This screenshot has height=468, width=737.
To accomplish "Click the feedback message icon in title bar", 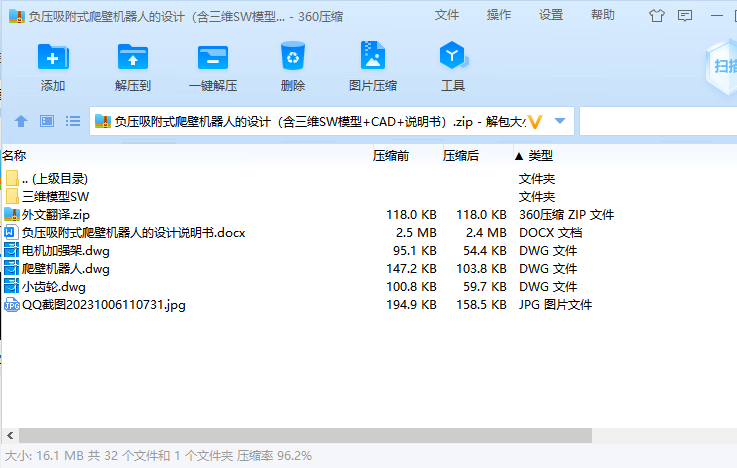I will pyautogui.click(x=685, y=16).
